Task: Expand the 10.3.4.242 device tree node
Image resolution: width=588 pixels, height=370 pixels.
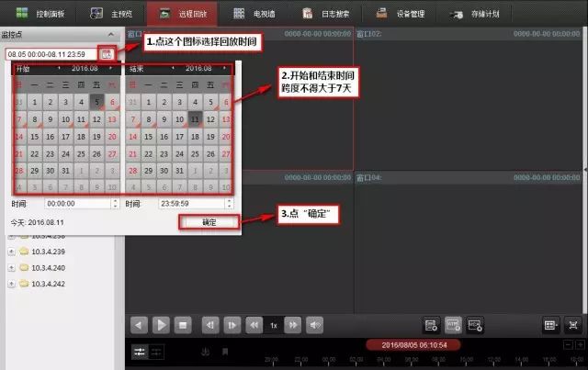Action: (11, 284)
